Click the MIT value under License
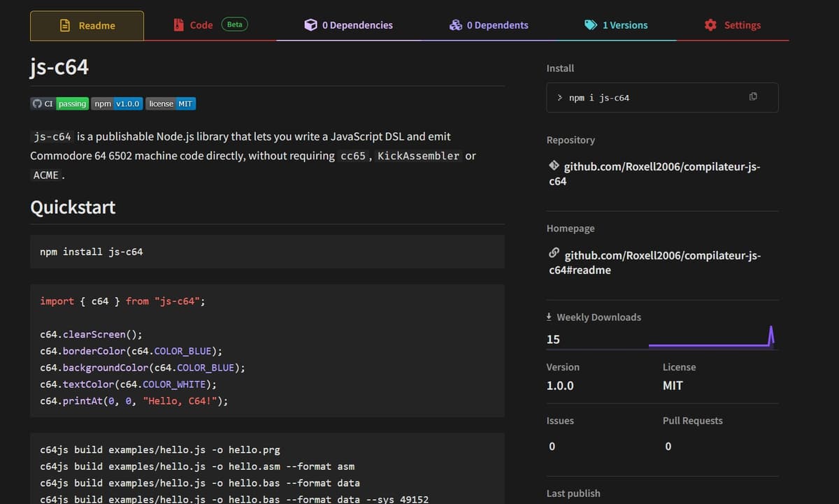 click(673, 386)
